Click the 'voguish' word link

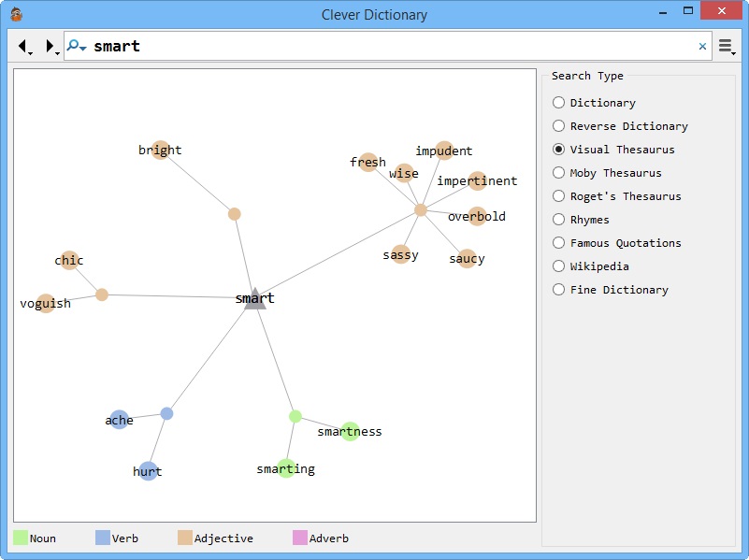[46, 303]
